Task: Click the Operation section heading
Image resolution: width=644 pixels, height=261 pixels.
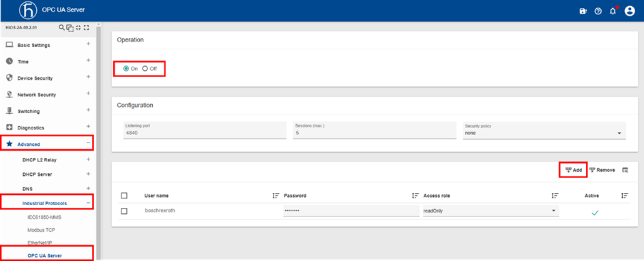Action: 130,40
